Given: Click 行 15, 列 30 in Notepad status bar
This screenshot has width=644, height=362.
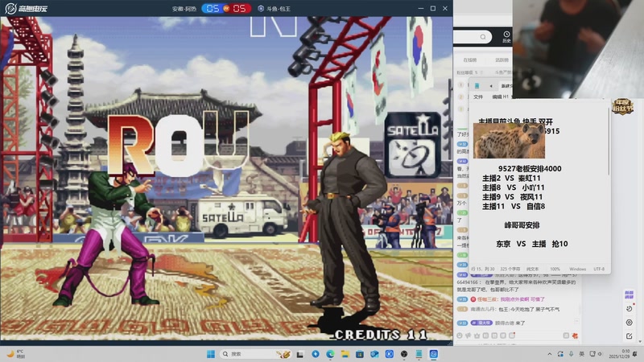Looking at the screenshot, I should click(x=482, y=269).
